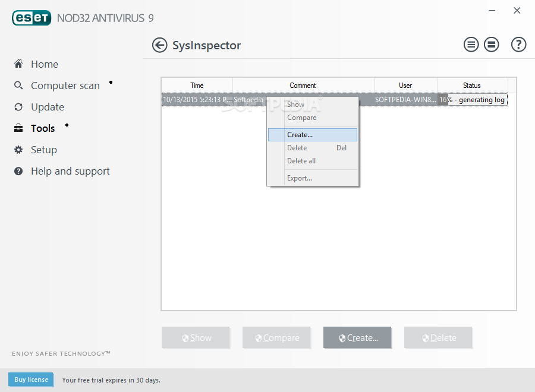Open Help and support section
The image size is (535, 392).
point(70,171)
